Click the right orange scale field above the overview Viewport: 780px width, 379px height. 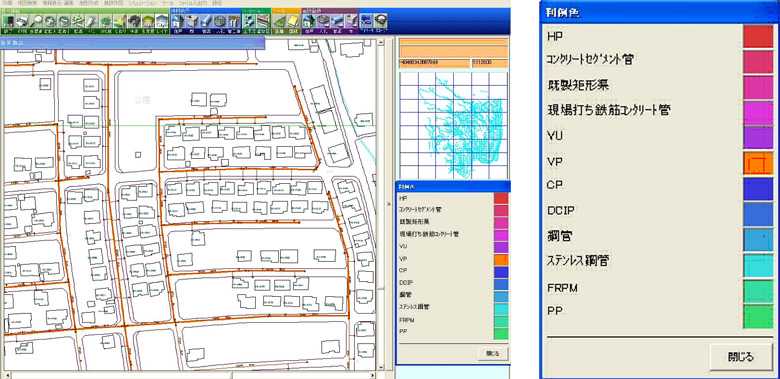[489, 63]
